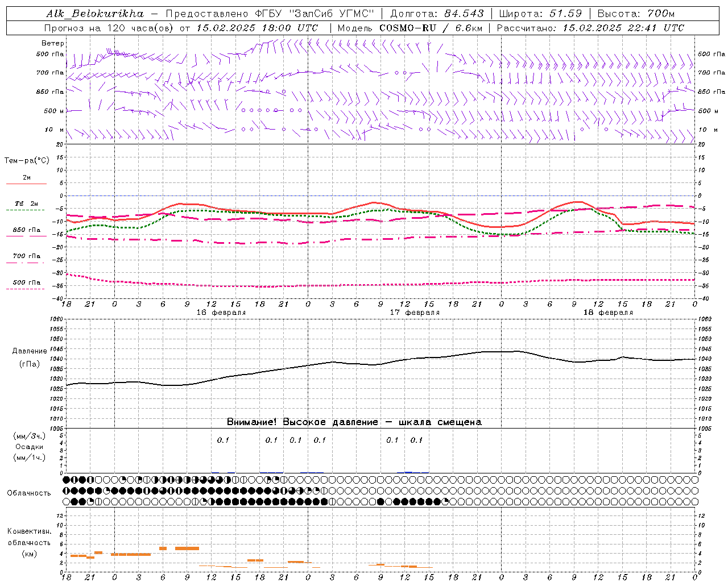Click the 'Td 2м' dew point legend entry
Screen dimensions: 728x582
[x=27, y=203]
